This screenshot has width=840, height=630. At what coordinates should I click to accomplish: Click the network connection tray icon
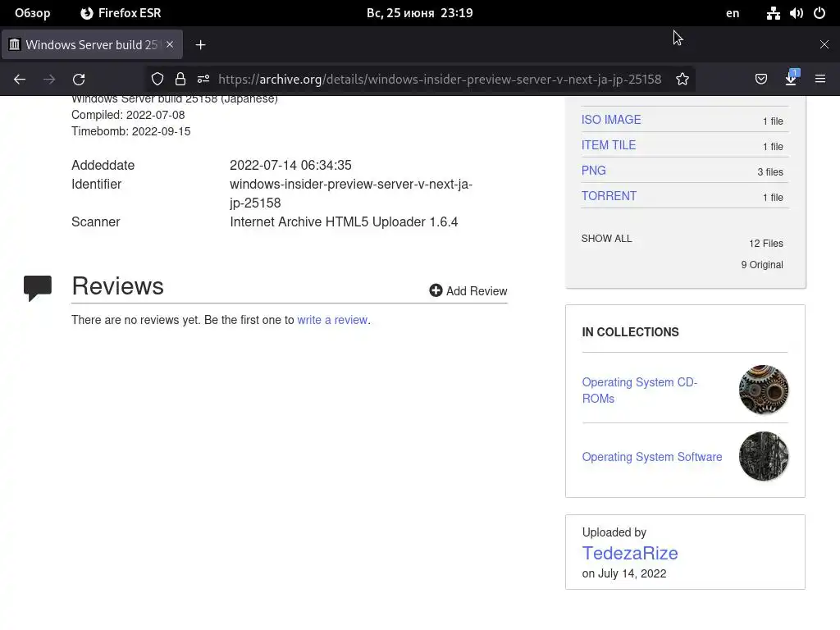773,13
